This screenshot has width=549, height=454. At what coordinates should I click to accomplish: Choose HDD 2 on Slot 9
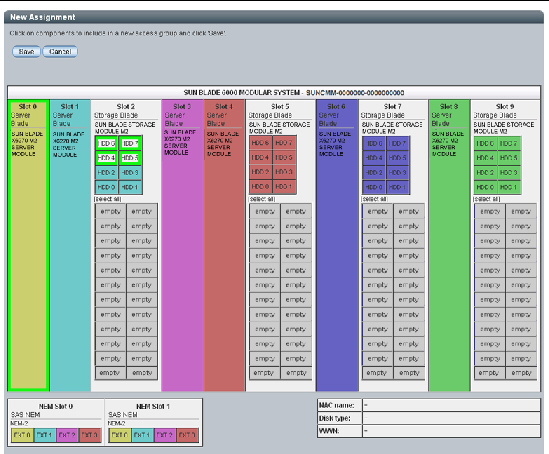tap(486, 173)
